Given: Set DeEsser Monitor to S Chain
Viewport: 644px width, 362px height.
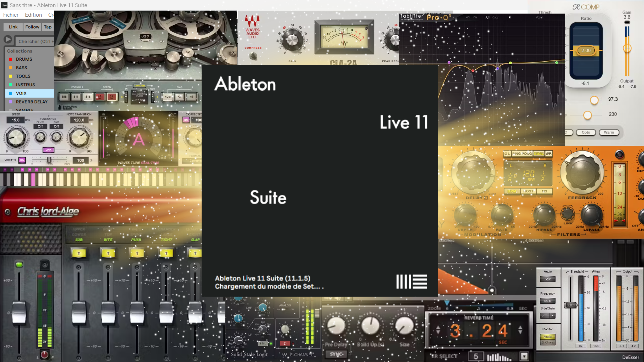Looking at the screenshot, I should tap(548, 342).
